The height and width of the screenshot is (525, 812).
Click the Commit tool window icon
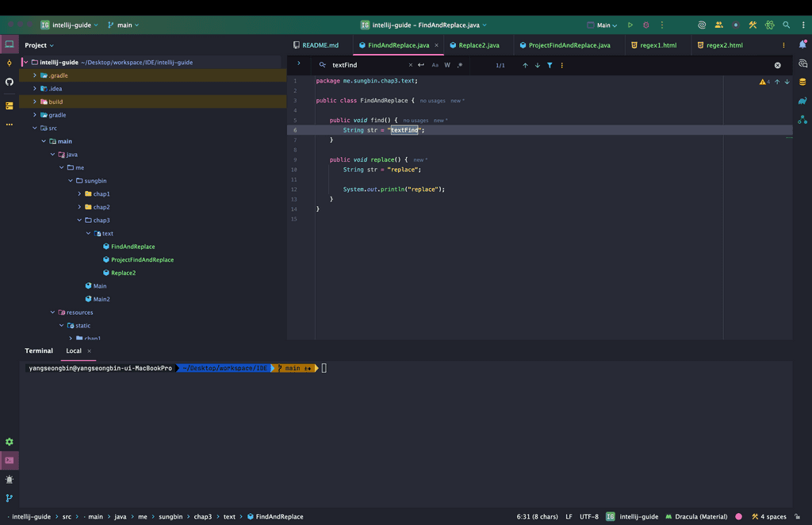pos(10,63)
